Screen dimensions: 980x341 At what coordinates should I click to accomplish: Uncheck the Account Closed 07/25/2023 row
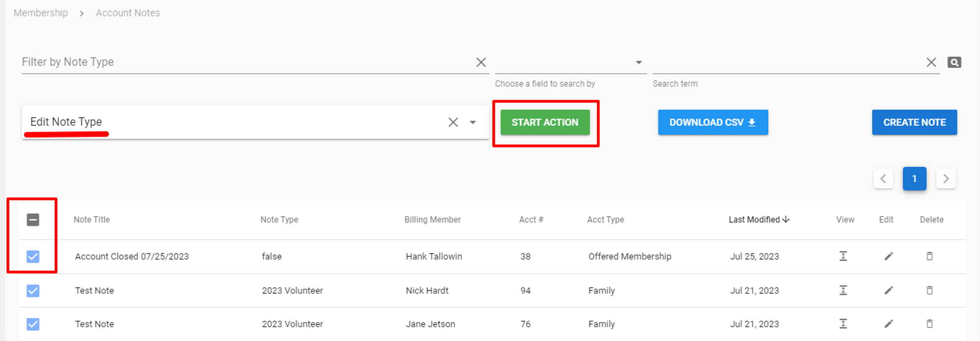click(33, 256)
